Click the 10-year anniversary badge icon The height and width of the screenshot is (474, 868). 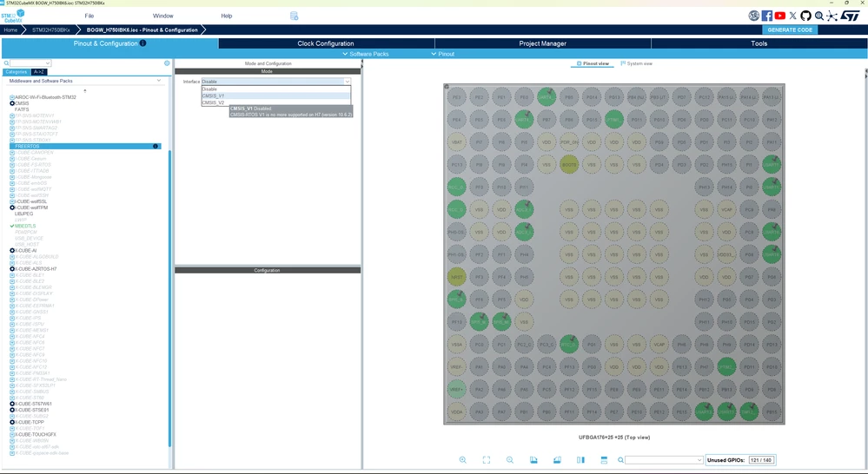coord(753,16)
